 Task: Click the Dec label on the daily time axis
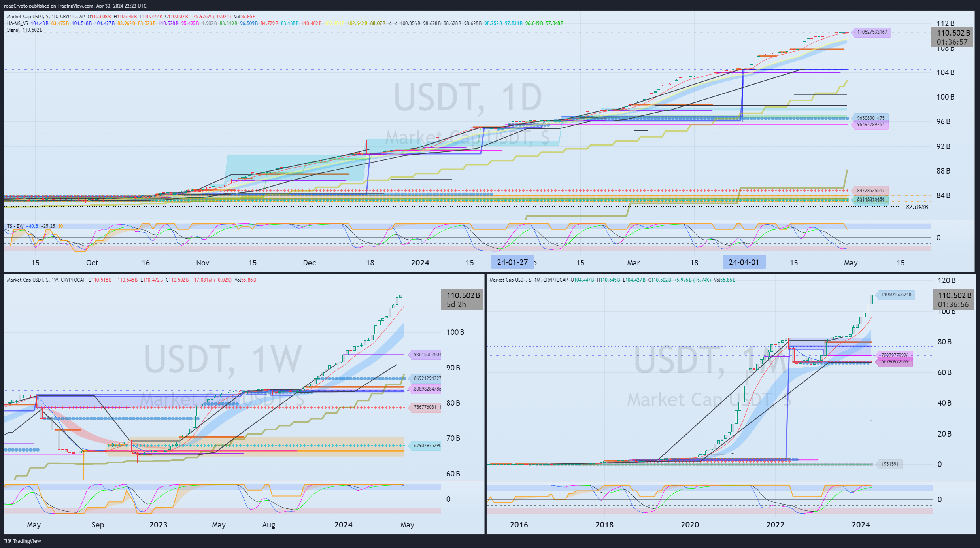coord(310,263)
